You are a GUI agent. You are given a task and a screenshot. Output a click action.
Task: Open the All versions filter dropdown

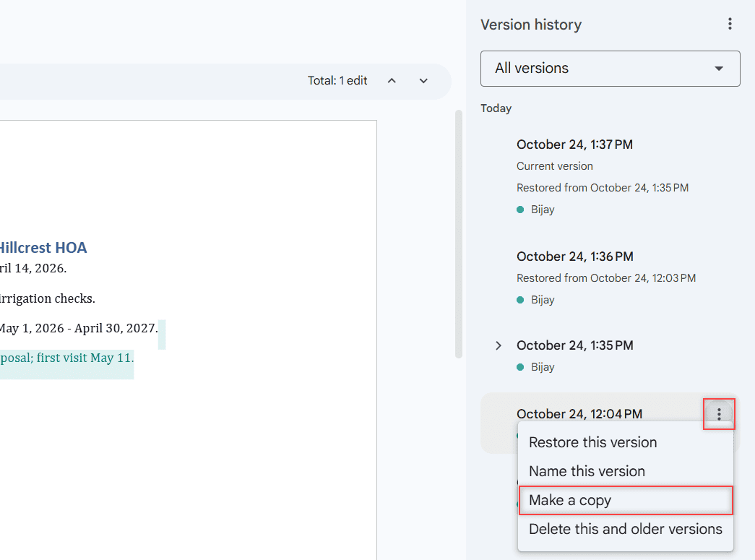610,69
